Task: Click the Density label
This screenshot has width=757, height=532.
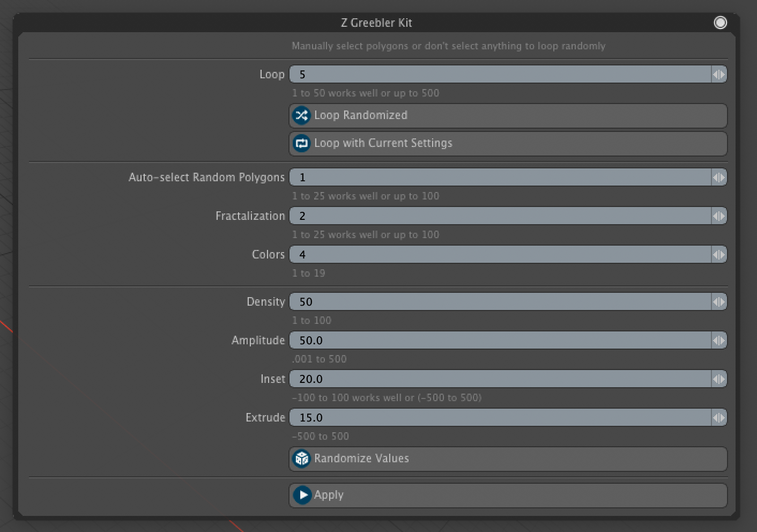Action: tap(265, 302)
